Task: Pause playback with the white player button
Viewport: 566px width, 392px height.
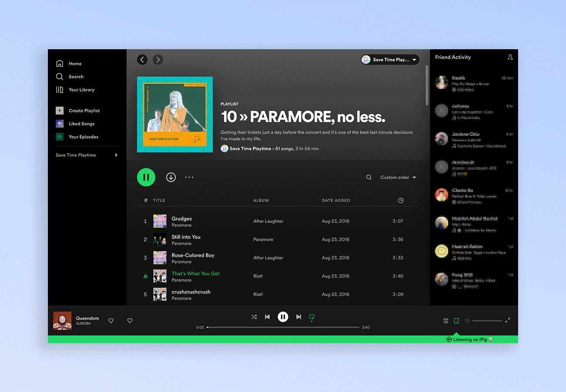Action: coord(283,317)
